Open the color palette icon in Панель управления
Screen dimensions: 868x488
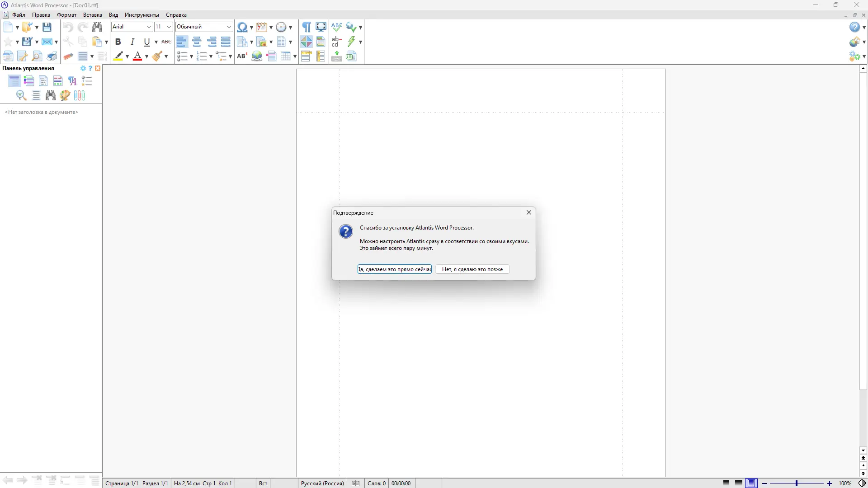click(65, 95)
